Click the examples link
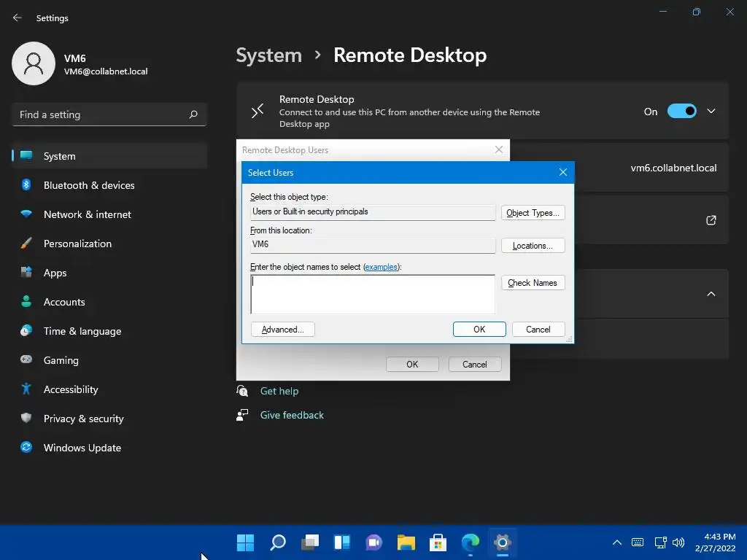Screen dimensions: 747x560 [x=381, y=267]
